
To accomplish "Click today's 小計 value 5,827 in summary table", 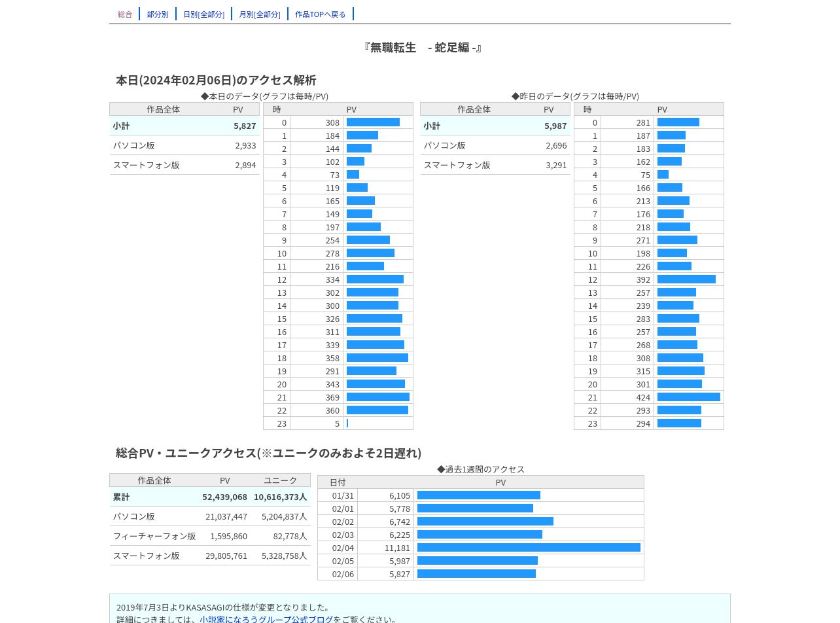I will (245, 126).
